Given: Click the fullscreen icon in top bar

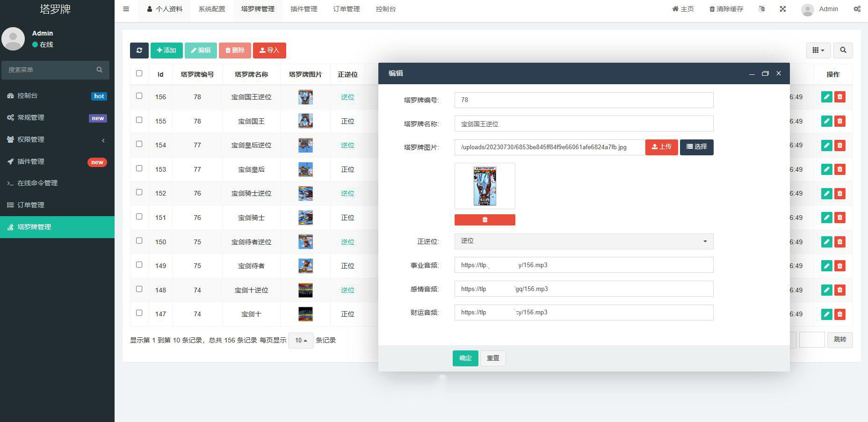Looking at the screenshot, I should (782, 9).
